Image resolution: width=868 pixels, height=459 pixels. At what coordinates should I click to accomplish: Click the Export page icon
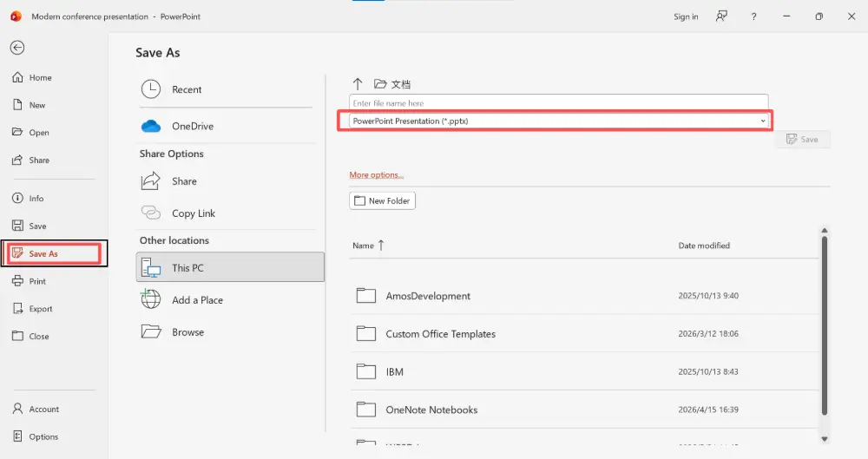17,308
